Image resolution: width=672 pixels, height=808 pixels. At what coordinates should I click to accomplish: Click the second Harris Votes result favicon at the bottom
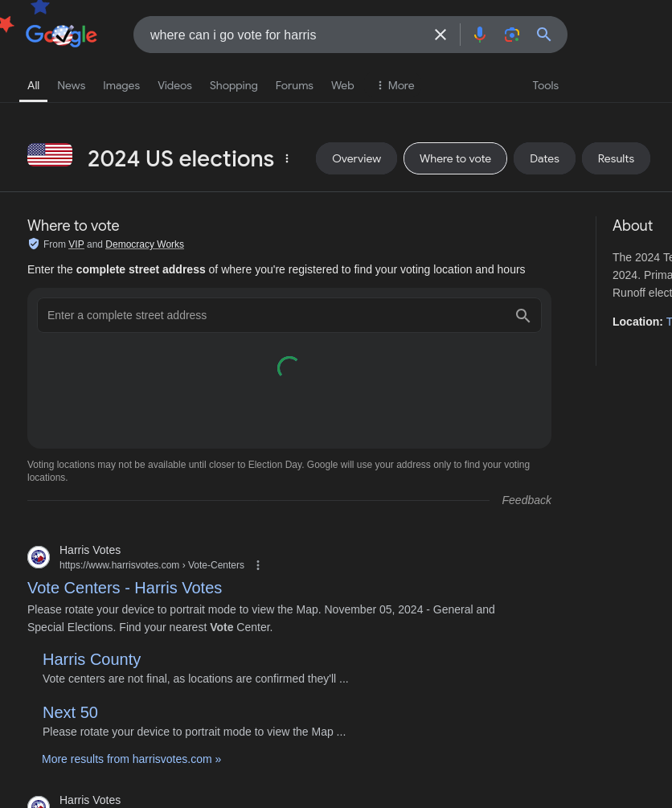pyautogui.click(x=39, y=802)
